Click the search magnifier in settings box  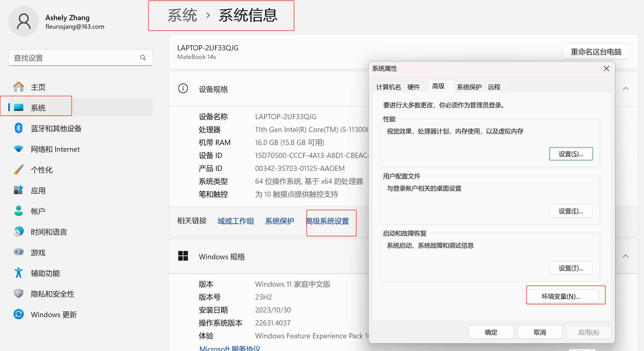(x=143, y=58)
